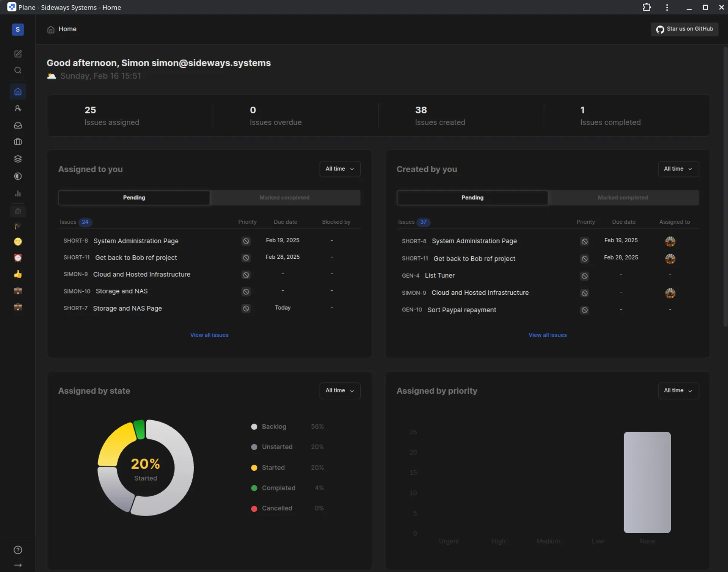The image size is (728, 572).
Task: Switch Created by you to Marked completed
Action: point(623,198)
